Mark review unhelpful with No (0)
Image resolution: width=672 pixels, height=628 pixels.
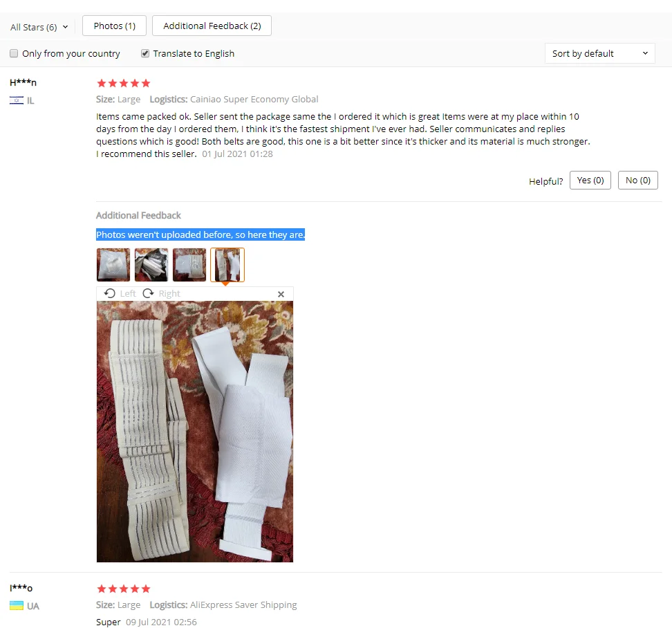click(x=637, y=181)
